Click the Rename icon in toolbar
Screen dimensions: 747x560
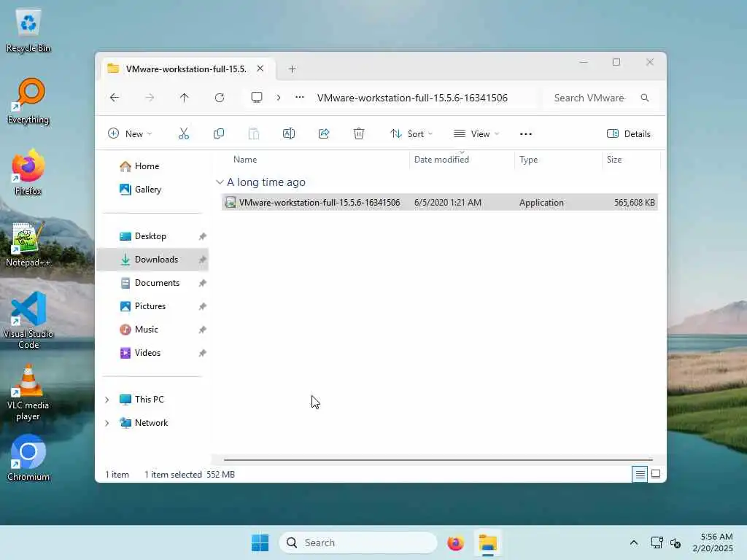[x=289, y=134]
